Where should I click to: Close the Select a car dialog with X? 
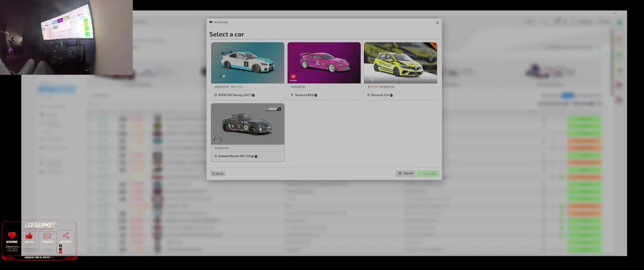tap(437, 22)
